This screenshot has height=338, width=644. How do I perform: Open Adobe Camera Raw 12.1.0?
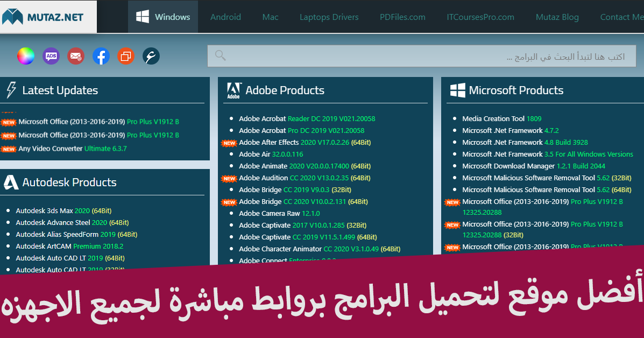tap(279, 214)
